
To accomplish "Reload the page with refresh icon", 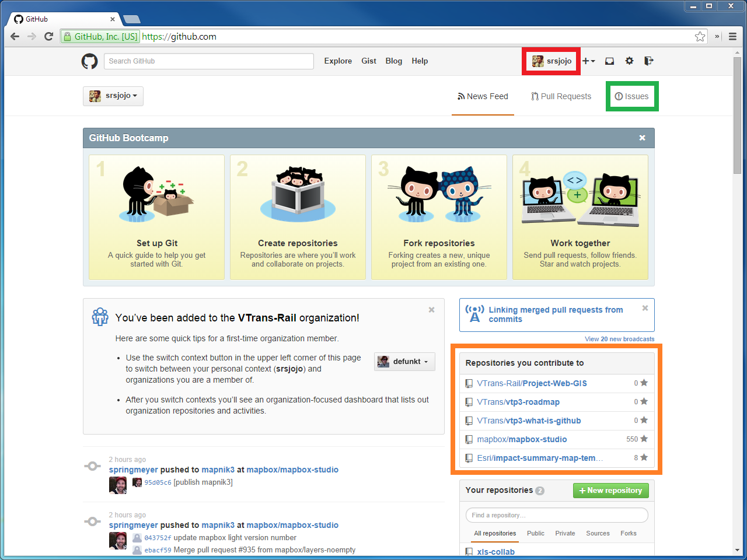I will click(48, 36).
